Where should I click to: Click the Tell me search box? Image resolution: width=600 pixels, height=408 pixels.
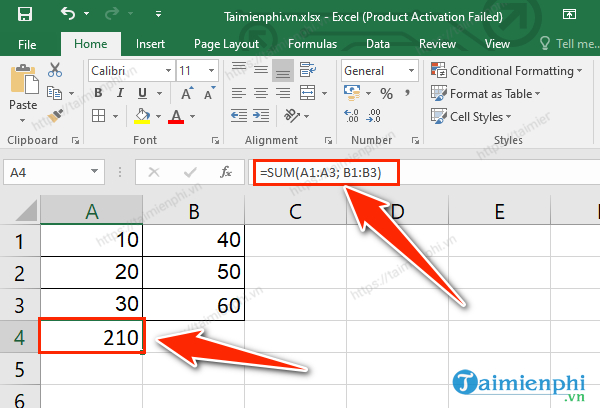point(569,44)
